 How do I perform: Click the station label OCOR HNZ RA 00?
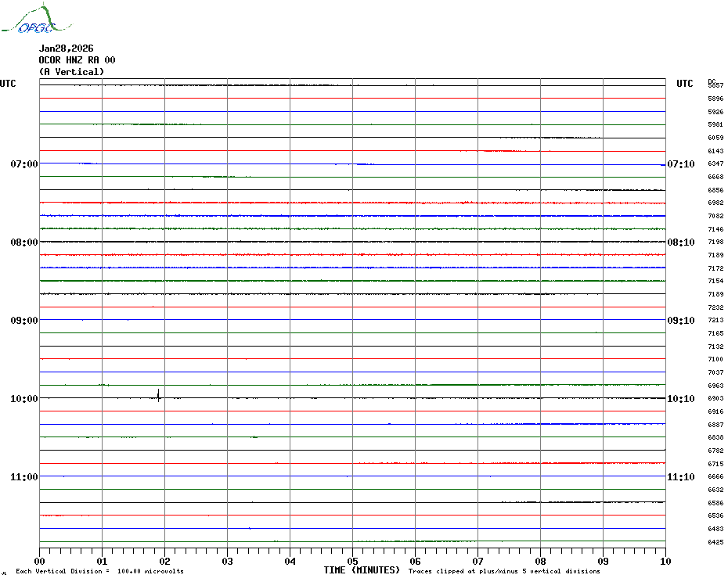click(77, 60)
